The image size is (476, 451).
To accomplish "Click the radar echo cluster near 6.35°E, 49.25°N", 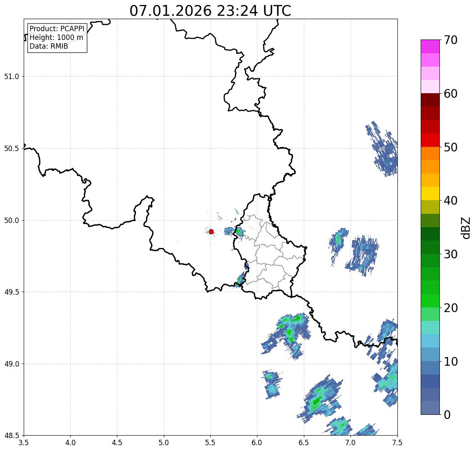I will click(x=285, y=336).
